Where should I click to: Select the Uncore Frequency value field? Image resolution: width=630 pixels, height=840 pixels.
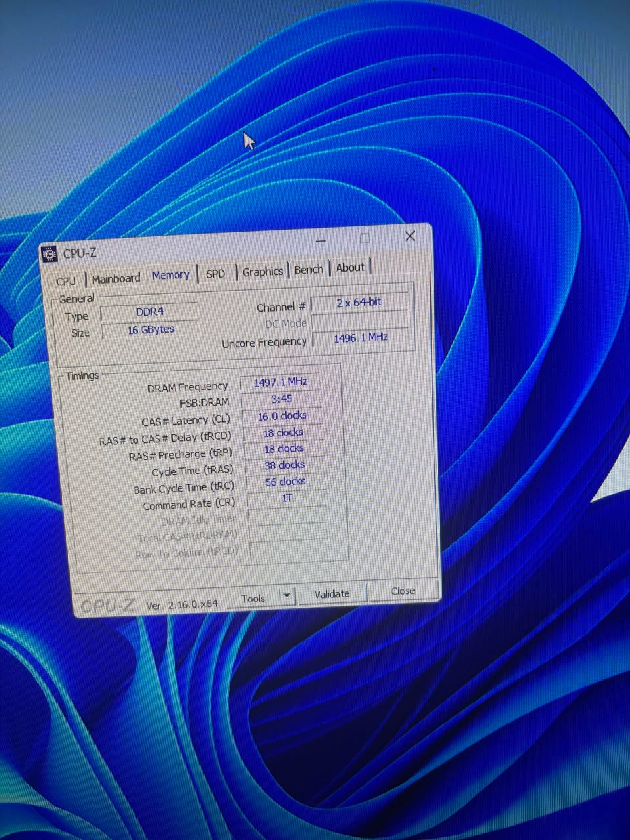click(360, 338)
